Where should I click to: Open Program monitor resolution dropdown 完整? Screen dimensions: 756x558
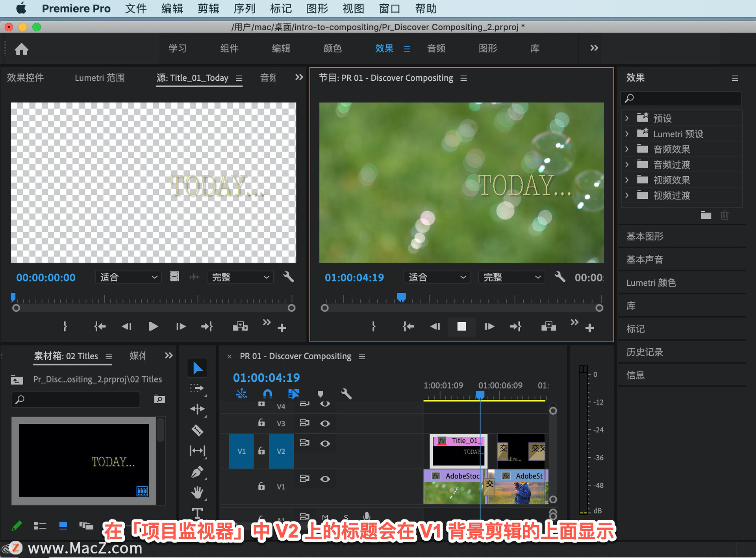pyautogui.click(x=511, y=277)
